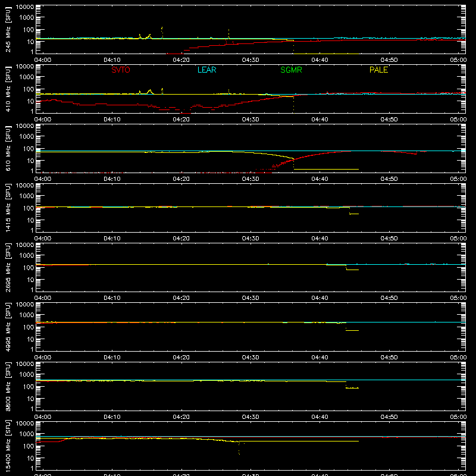Select the 2695 MHz [SFU] axis title

click(8, 267)
